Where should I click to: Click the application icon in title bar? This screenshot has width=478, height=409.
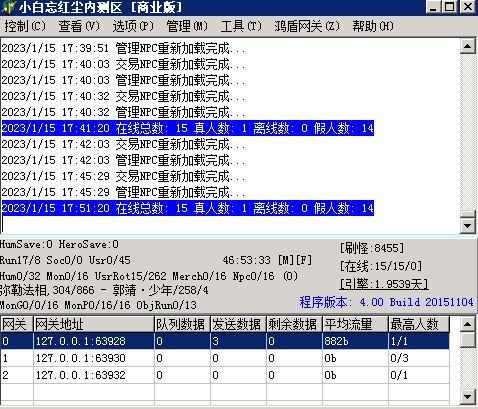click(x=8, y=7)
